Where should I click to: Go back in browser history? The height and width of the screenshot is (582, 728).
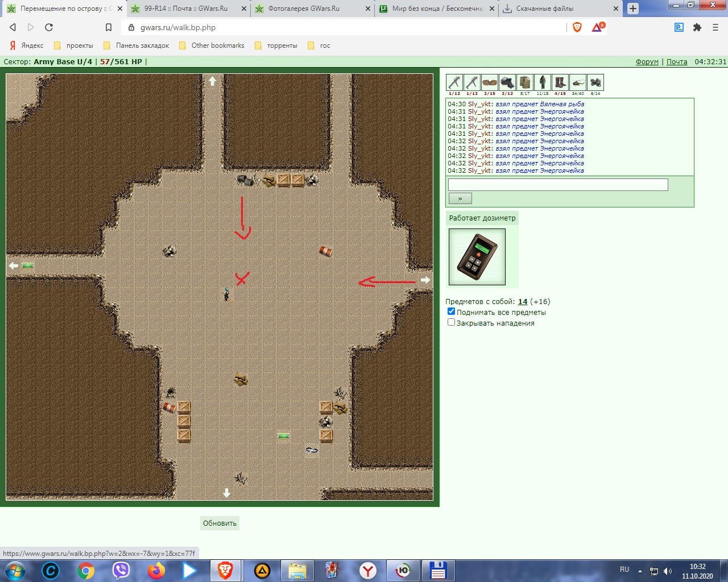pyautogui.click(x=13, y=27)
